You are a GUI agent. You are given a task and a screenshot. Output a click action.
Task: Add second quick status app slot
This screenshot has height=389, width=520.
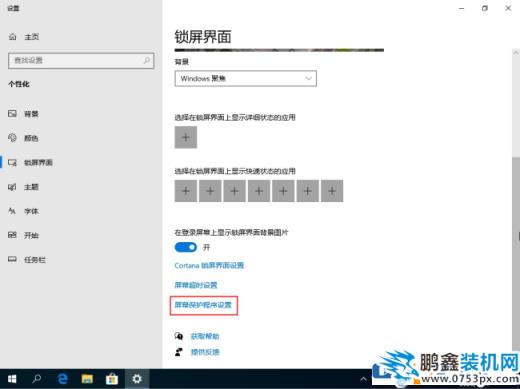pos(210,191)
